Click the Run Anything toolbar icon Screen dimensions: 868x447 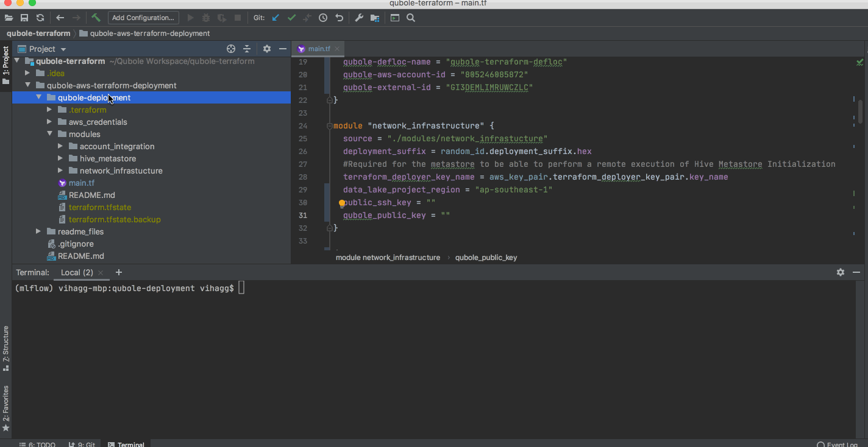(395, 18)
